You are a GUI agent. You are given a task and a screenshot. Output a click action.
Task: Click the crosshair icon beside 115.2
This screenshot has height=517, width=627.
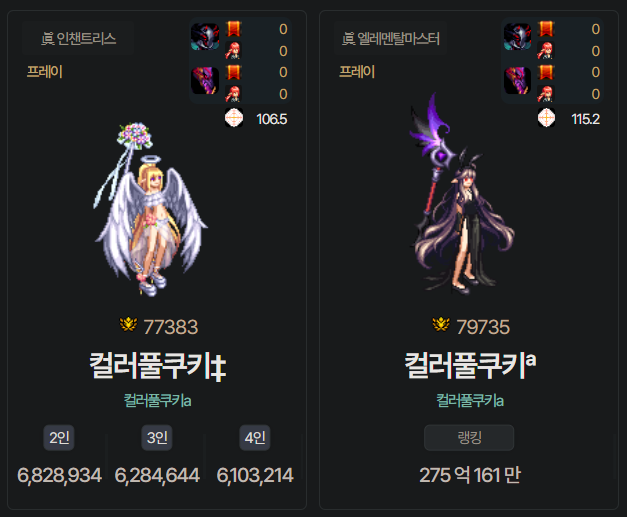coord(546,118)
